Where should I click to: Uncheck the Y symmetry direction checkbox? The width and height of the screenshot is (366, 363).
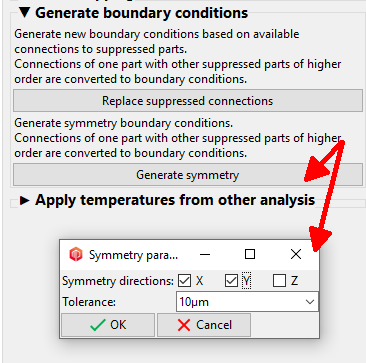[x=231, y=281]
